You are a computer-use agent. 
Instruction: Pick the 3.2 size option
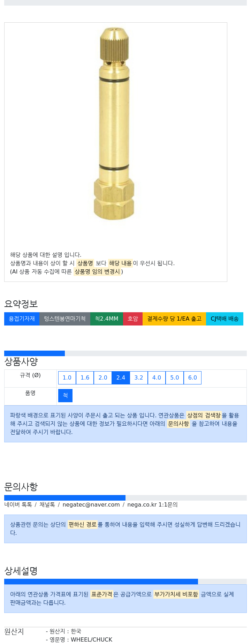[x=139, y=377]
